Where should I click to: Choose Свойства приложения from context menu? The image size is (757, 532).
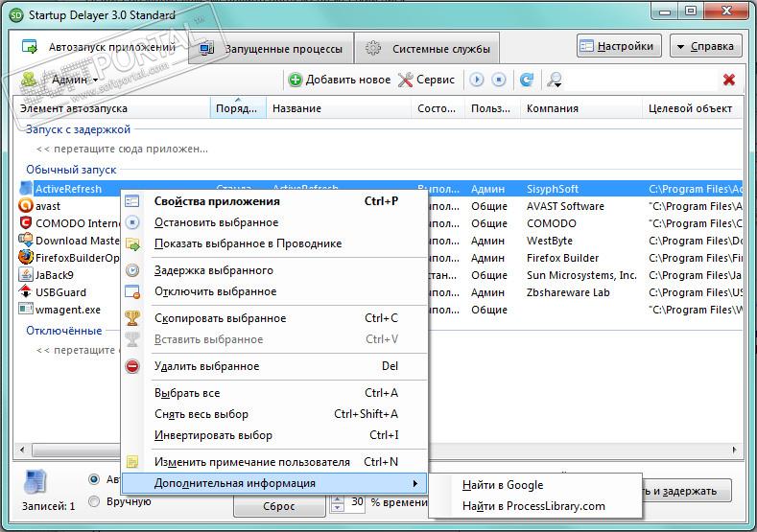275,201
